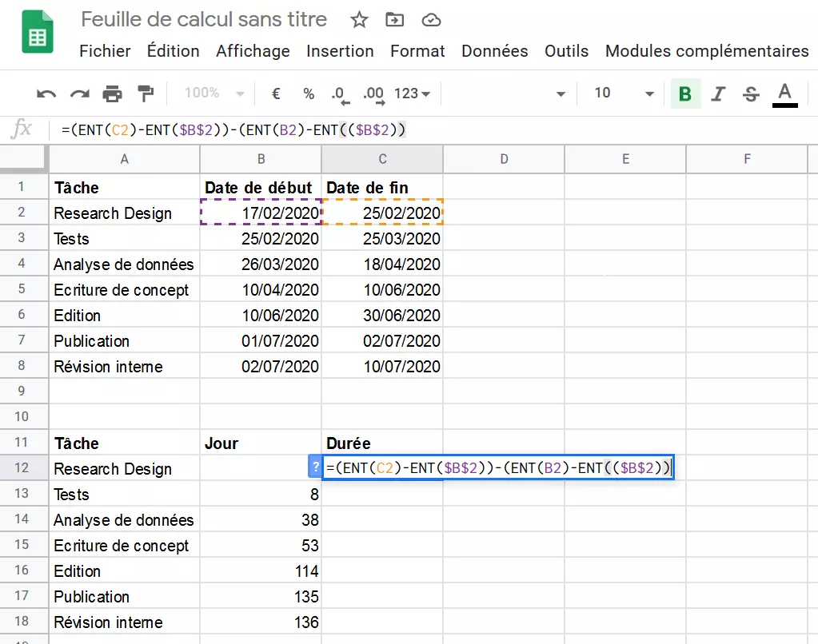This screenshot has height=644, width=818.
Task: Decrease decimal places
Action: point(340,95)
